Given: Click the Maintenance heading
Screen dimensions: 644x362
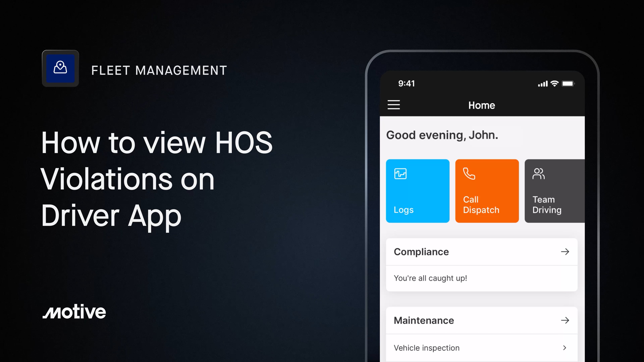Looking at the screenshot, I should click(x=424, y=321).
